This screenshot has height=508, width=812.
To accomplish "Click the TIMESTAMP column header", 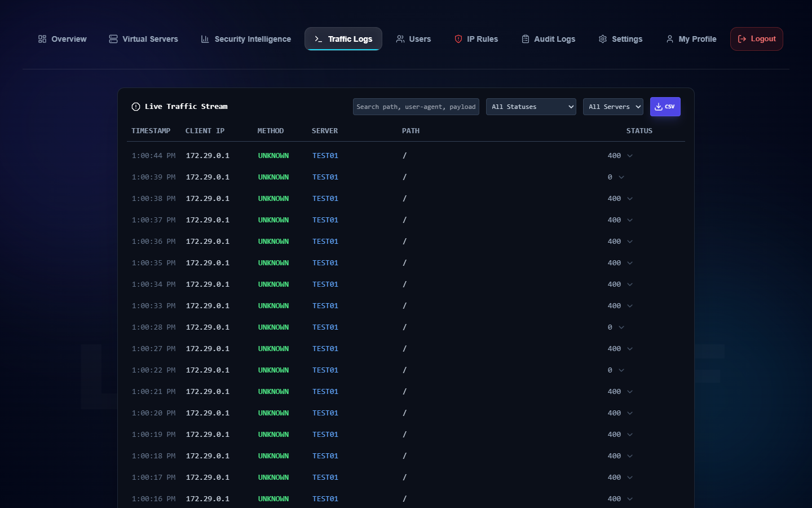I will click(x=151, y=131).
